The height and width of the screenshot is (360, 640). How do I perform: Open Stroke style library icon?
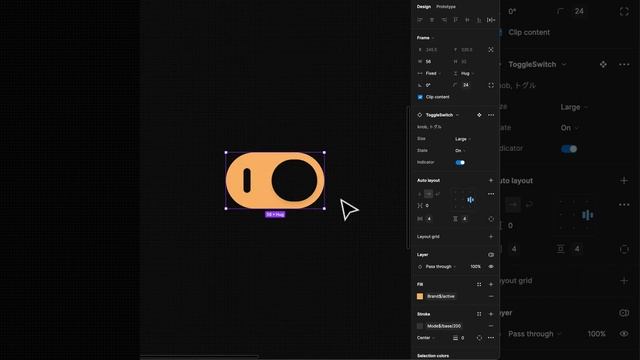click(x=479, y=314)
